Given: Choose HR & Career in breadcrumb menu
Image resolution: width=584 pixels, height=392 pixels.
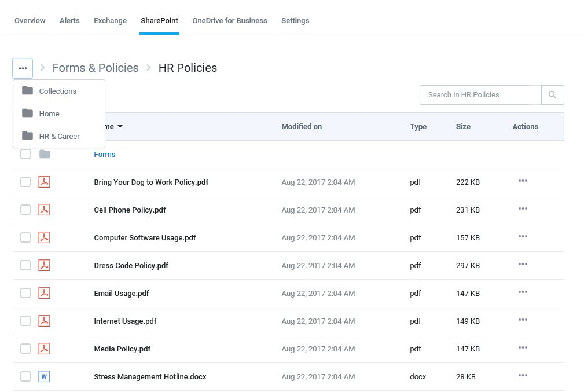Looking at the screenshot, I should 59,137.
